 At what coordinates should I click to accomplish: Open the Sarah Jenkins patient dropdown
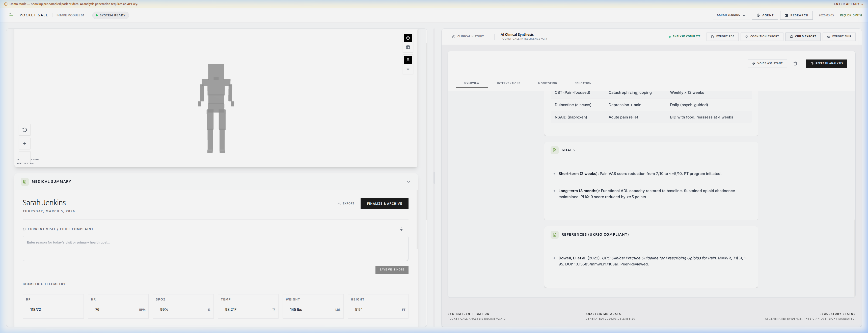(731, 15)
